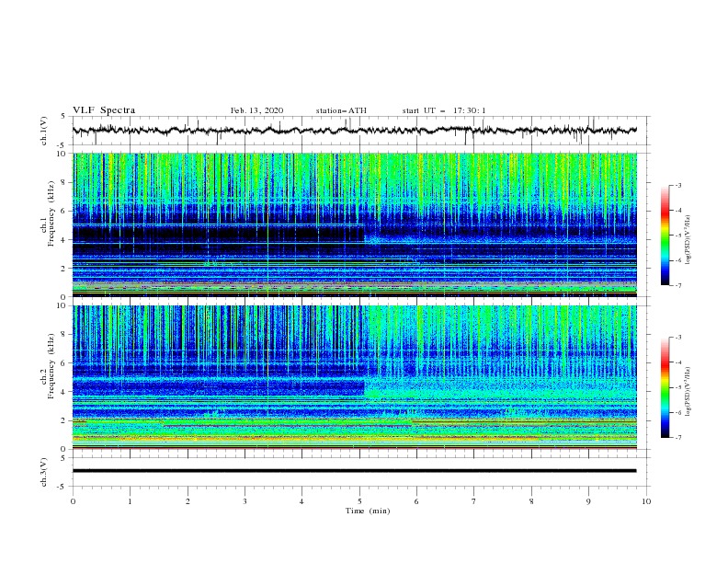Click the "2" tick on the time axis

tap(188, 501)
